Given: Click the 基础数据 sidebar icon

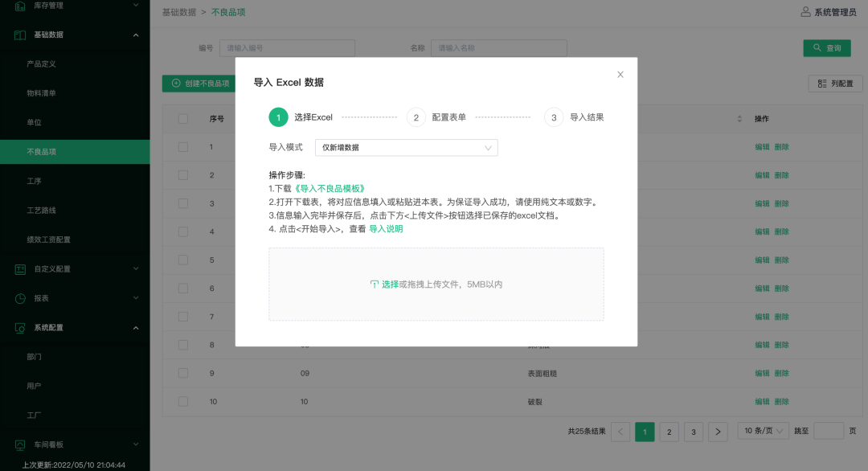Looking at the screenshot, I should 22,35.
